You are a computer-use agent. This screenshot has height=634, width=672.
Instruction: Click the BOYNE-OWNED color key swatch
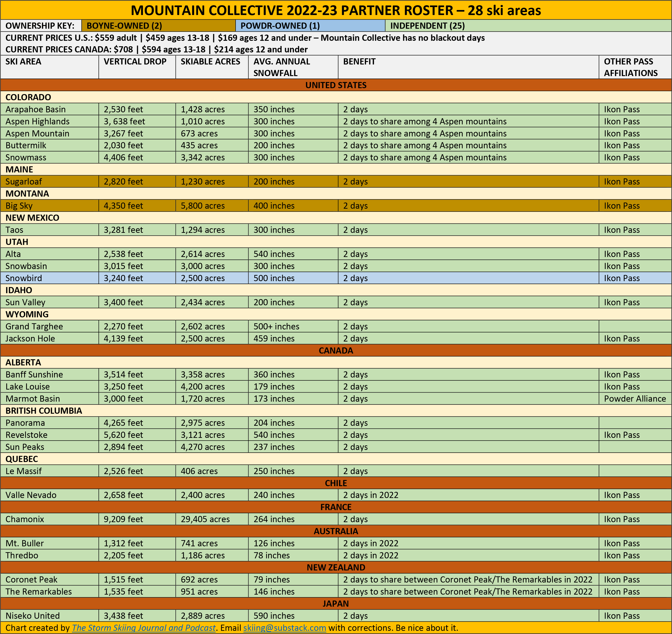click(x=158, y=26)
